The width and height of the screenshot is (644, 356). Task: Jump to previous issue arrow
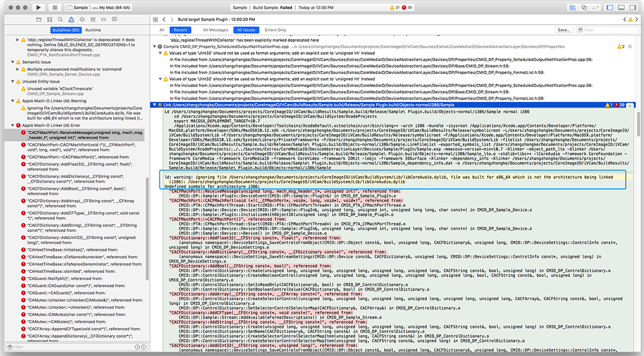click(x=625, y=19)
